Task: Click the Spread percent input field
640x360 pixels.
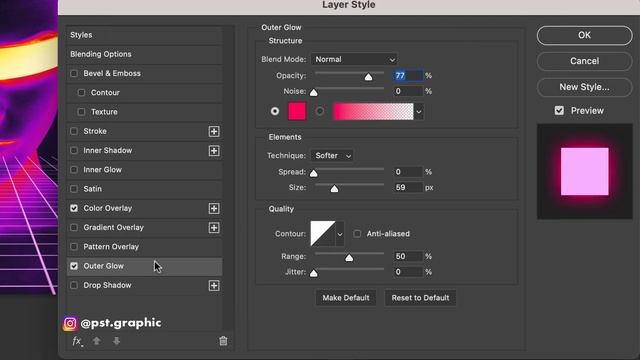Action: coord(408,172)
